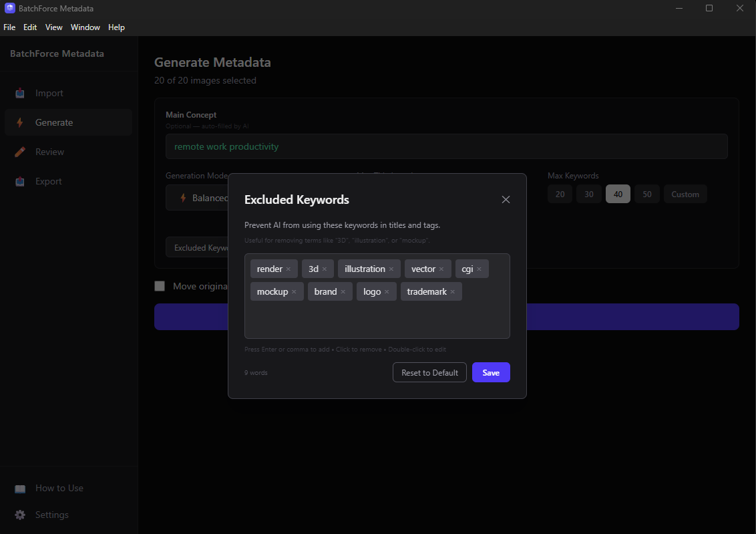756x534 pixels.
Task: Click the Import icon in sidebar
Action: (20, 93)
